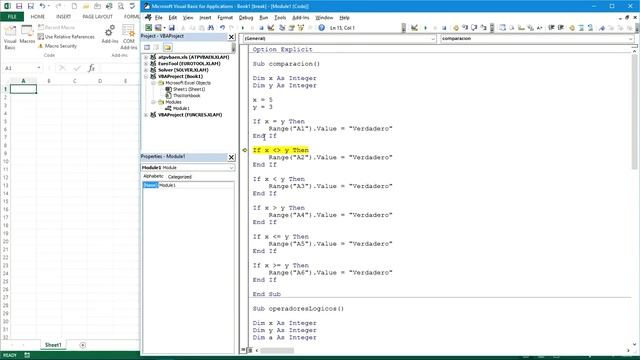This screenshot has width=640, height=360.
Task: Click the Save icon in VBA standard toolbar
Action: [x=172, y=28]
